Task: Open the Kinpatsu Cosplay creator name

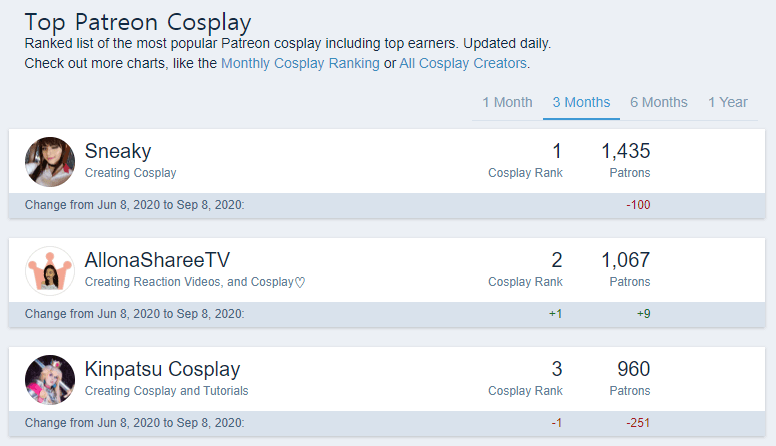Action: point(162,369)
